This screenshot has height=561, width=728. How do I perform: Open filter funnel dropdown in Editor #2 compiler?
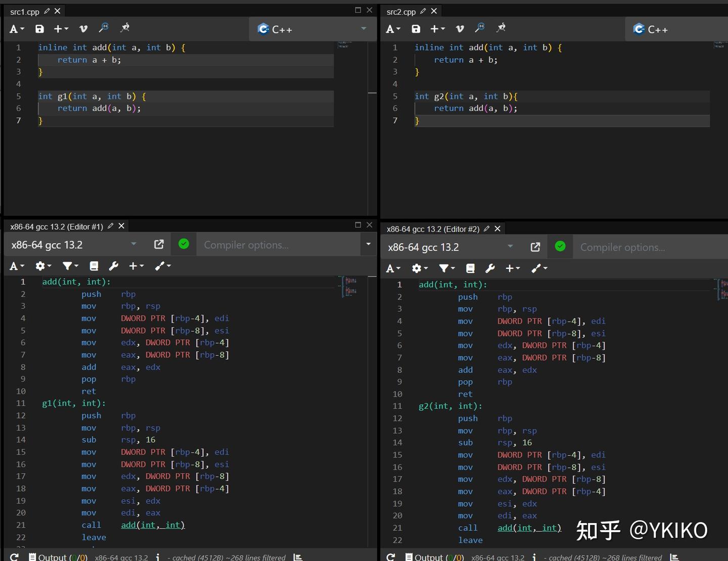[447, 268]
